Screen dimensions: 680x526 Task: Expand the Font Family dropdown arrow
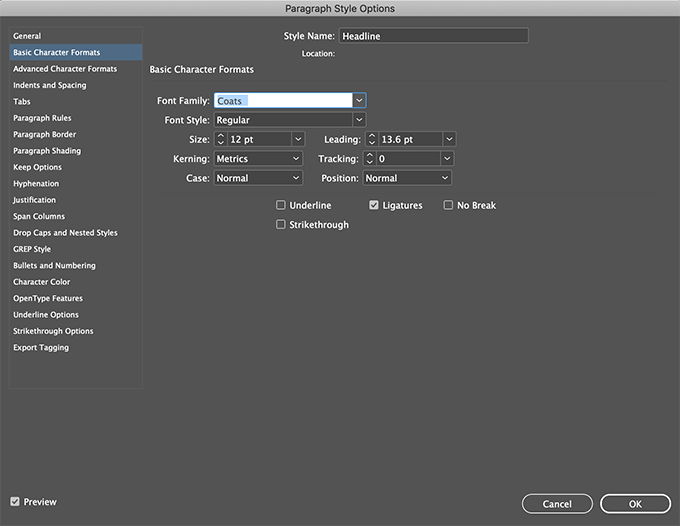[x=359, y=101]
